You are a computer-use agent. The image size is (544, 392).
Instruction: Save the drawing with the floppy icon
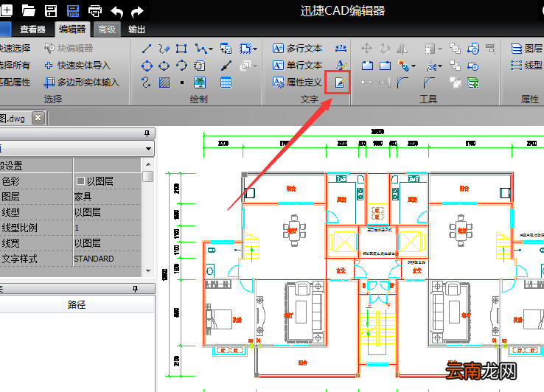pos(51,11)
